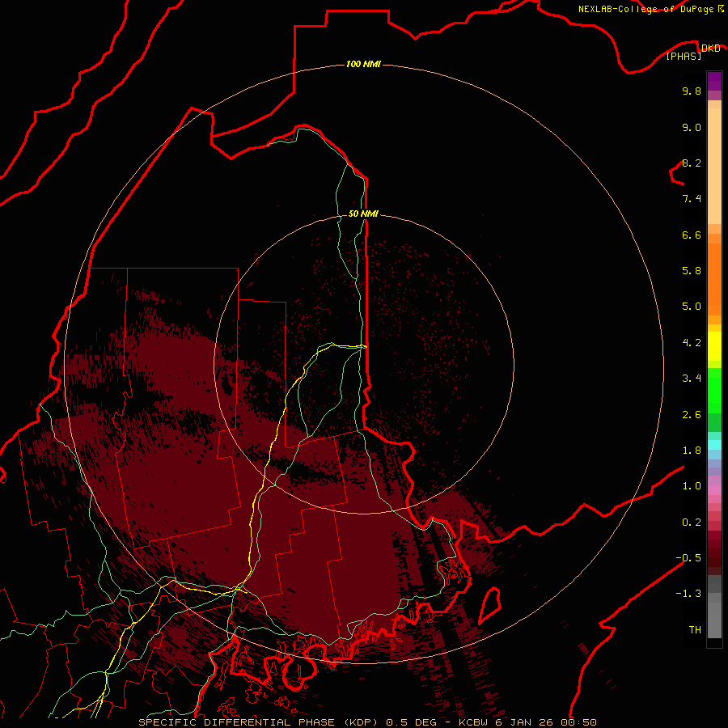Select the 7.4 scale label
Image resolution: width=728 pixels, height=728 pixels.
[x=692, y=199]
